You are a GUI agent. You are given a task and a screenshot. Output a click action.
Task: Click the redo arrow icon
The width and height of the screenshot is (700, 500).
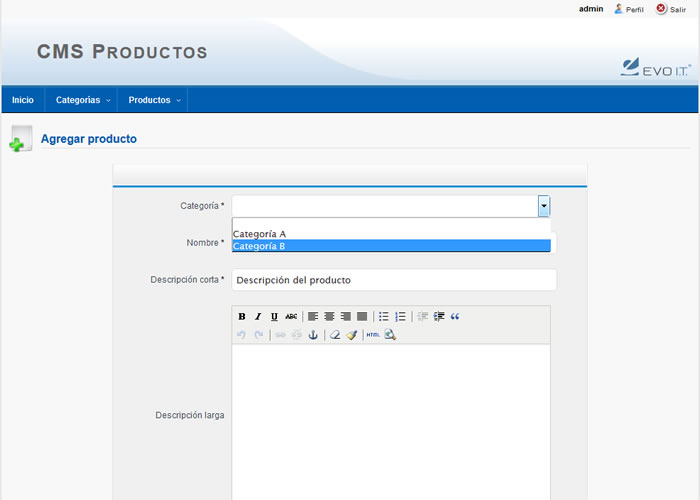(258, 334)
